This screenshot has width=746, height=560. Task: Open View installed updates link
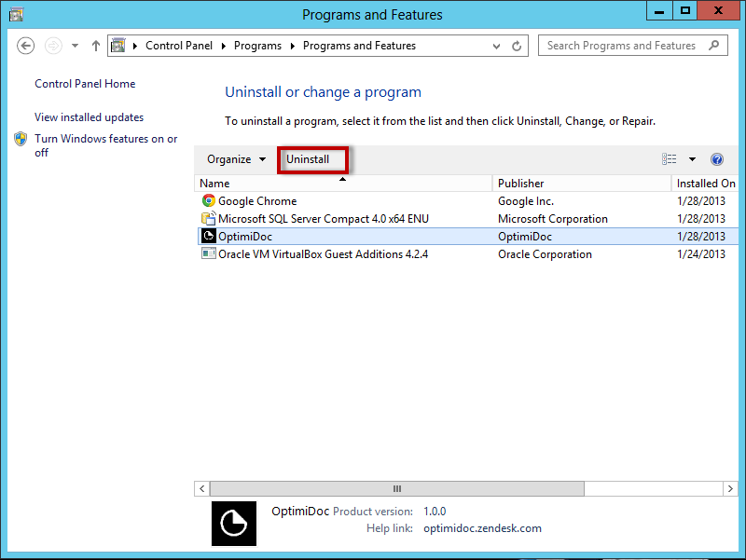click(89, 117)
